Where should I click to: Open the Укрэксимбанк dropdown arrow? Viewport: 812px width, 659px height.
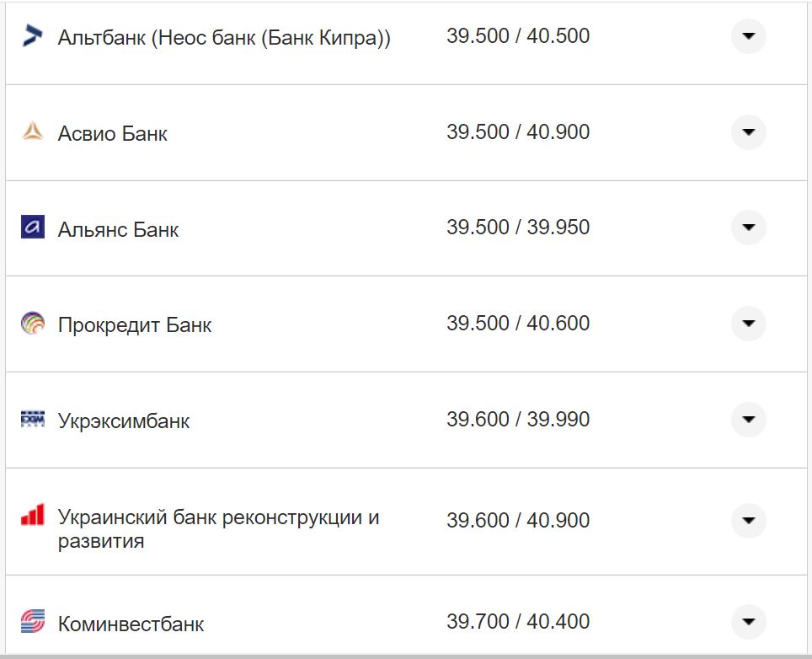click(748, 419)
